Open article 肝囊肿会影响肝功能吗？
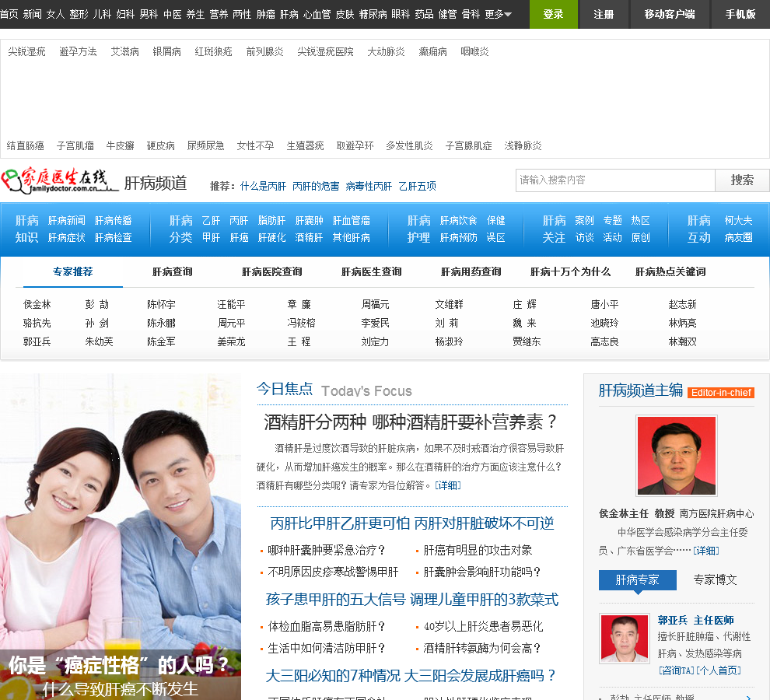Viewport: 770px width, 700px height. coord(482,572)
